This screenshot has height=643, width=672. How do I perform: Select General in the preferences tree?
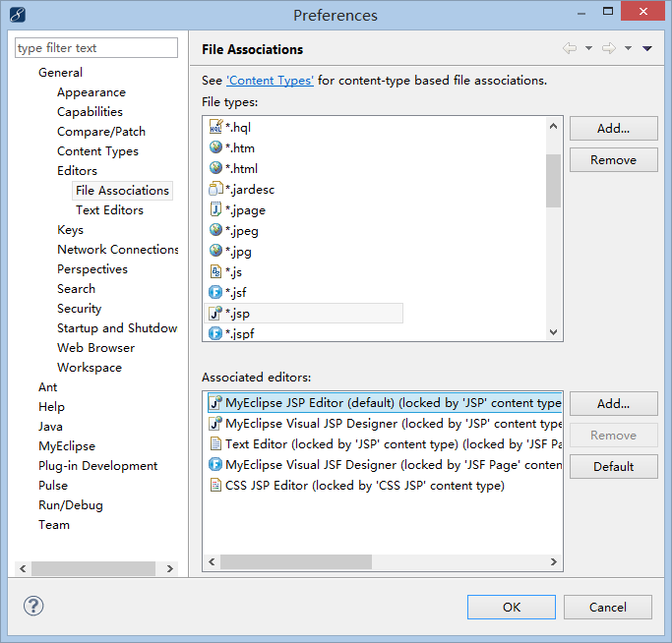click(60, 73)
